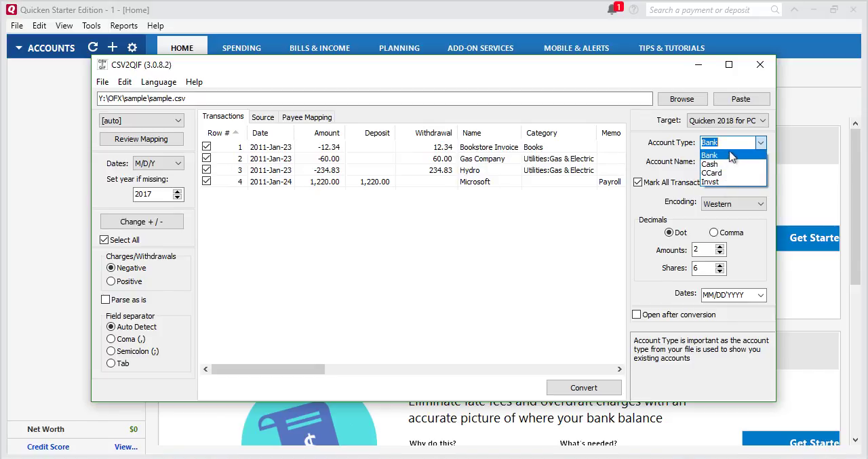Uncheck transaction row 3 Hydro
The image size is (868, 459).
point(207,169)
